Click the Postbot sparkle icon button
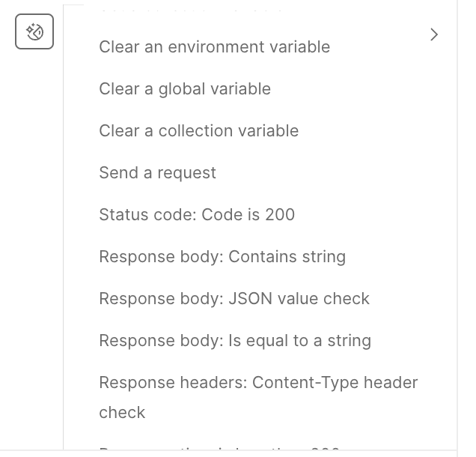The height and width of the screenshot is (457, 476). click(34, 31)
